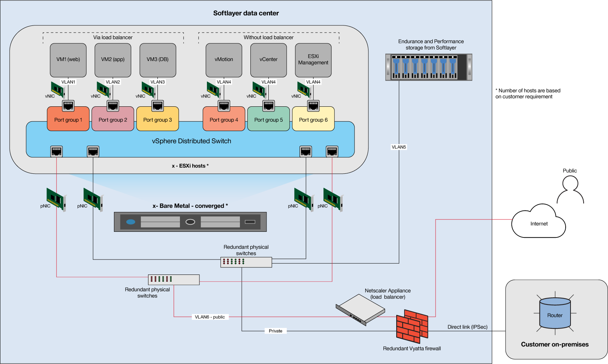This screenshot has width=608, height=364.
Task: Click the upper redundant physical switch
Action: [x=246, y=262]
